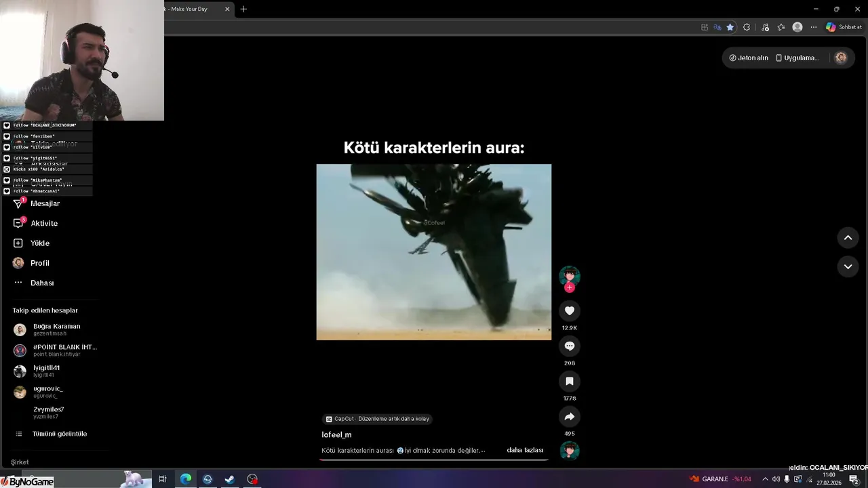Share the video using the arrow icon
This screenshot has width=868, height=488.
click(570, 416)
